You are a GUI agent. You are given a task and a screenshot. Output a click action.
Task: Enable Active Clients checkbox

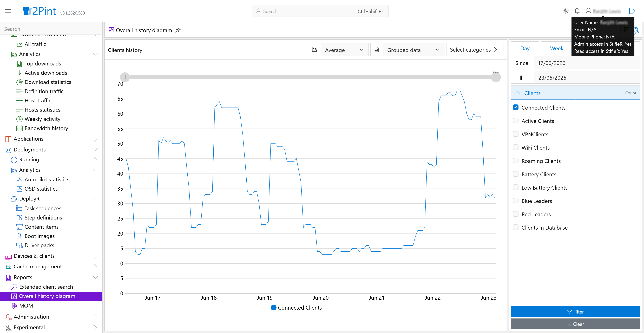516,121
